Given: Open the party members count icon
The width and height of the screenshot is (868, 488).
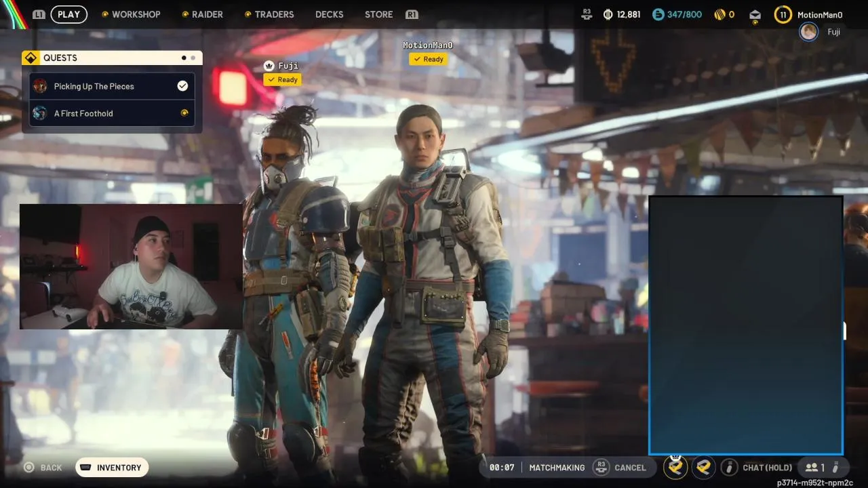Looking at the screenshot, I should (x=814, y=467).
